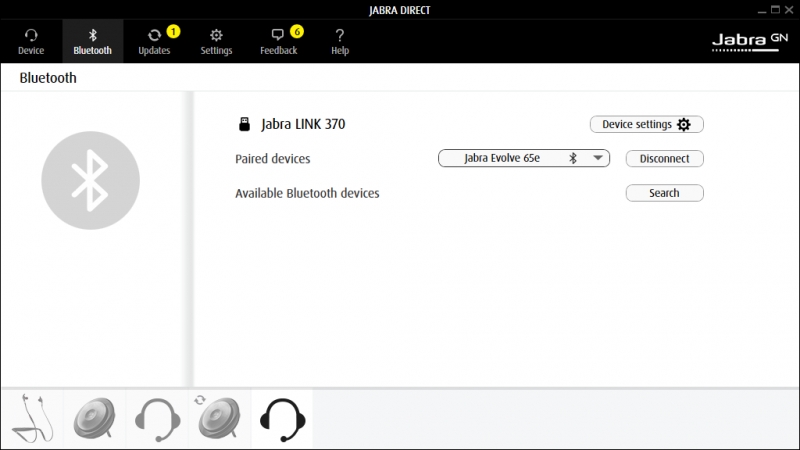Select the speakerphone with update icon thumbnail
The height and width of the screenshot is (450, 800).
pos(219,419)
